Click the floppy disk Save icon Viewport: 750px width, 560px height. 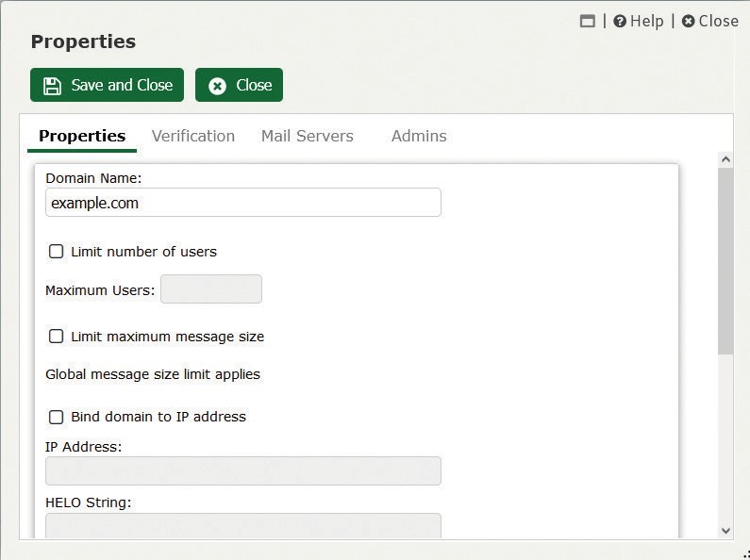(52, 86)
